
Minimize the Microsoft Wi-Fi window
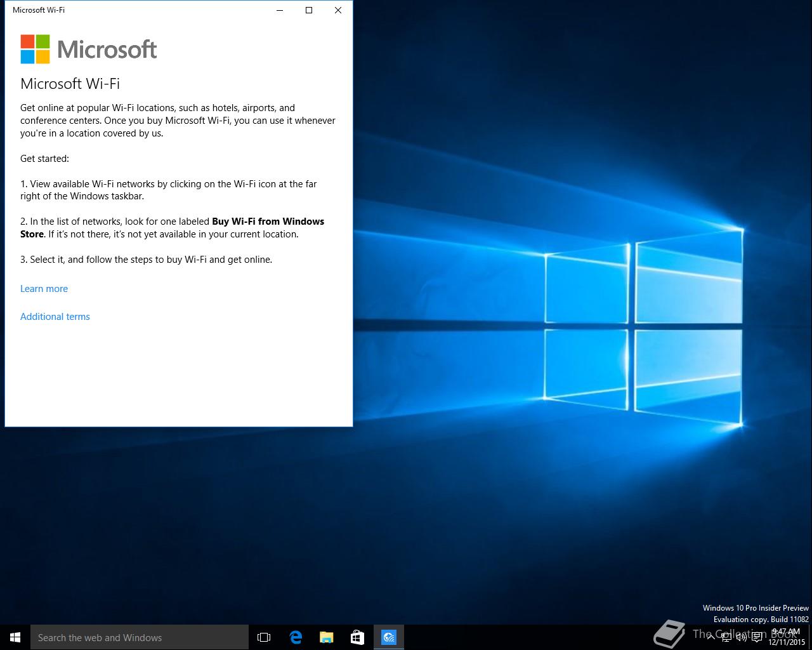coord(280,10)
